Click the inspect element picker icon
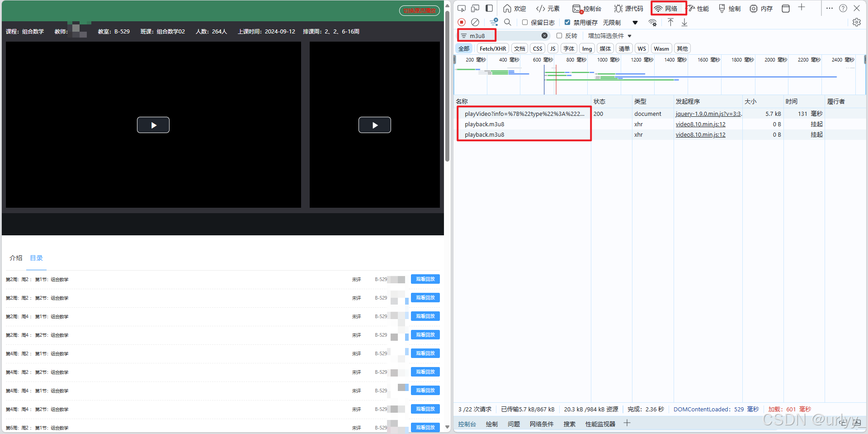The image size is (868, 434). point(461,9)
